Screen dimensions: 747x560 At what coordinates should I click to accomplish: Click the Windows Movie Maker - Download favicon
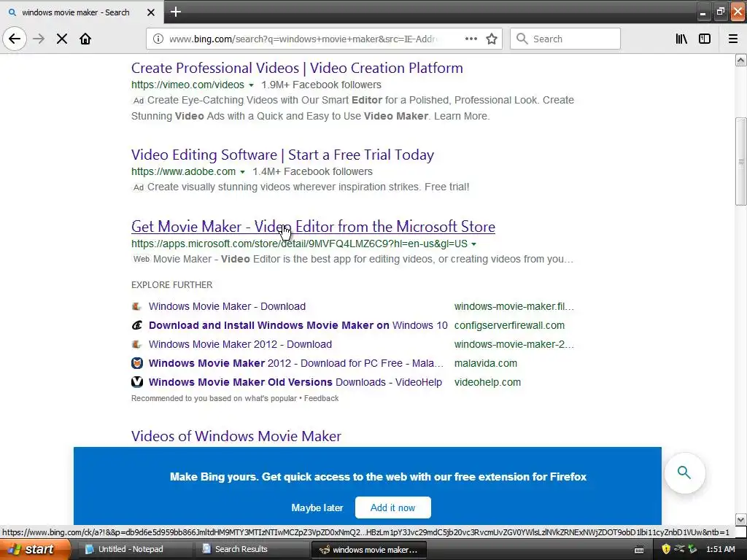point(136,306)
